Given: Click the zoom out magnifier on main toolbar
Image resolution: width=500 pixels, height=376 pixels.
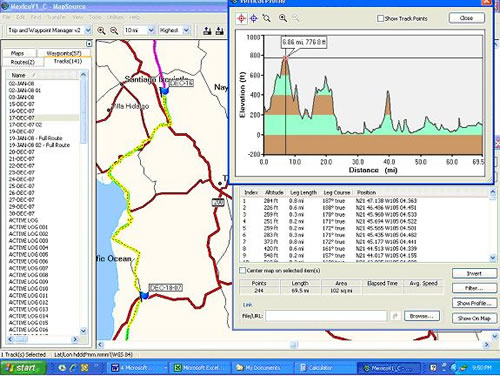Looking at the screenshot, I should pyautogui.click(x=114, y=31).
